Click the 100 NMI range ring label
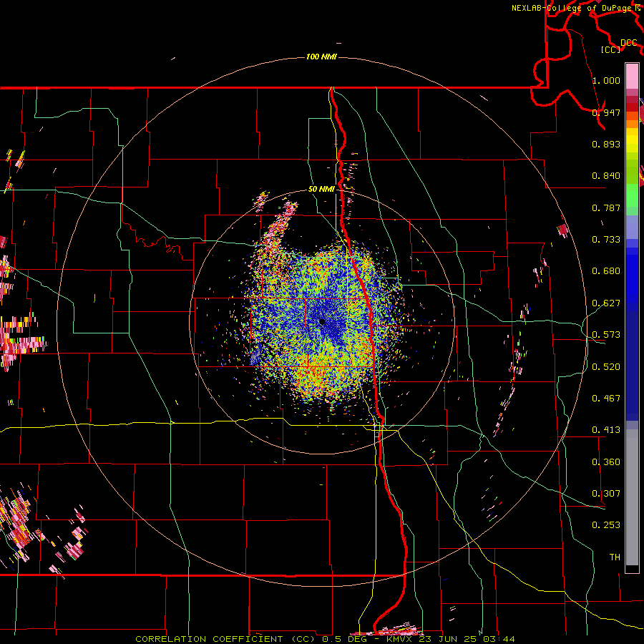Screen dimensions: 644x644 321,57
